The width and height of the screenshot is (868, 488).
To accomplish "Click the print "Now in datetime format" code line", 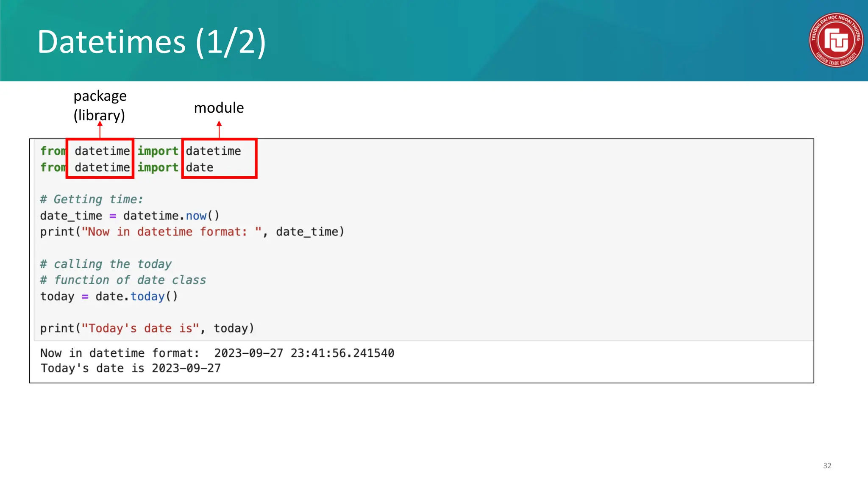I will [192, 232].
